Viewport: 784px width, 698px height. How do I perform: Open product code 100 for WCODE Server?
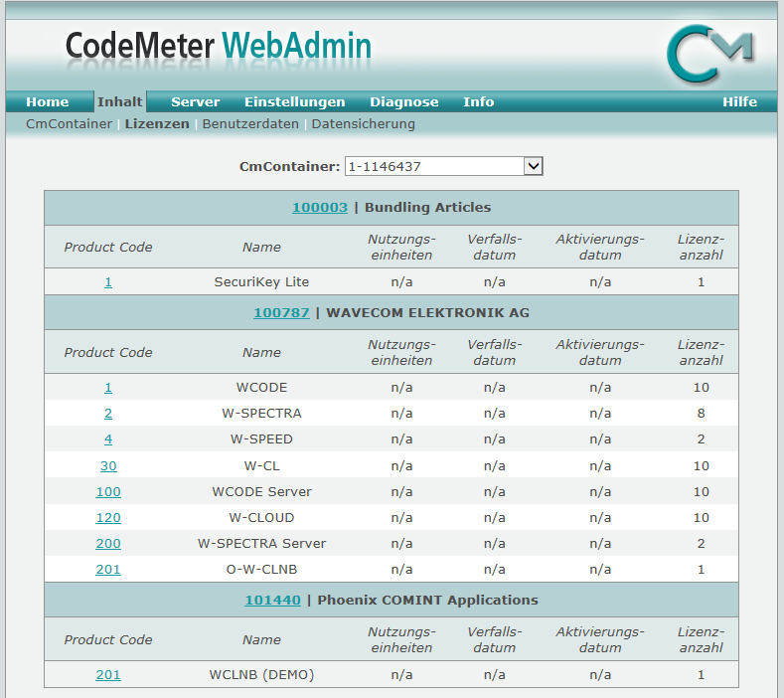pyautogui.click(x=108, y=492)
